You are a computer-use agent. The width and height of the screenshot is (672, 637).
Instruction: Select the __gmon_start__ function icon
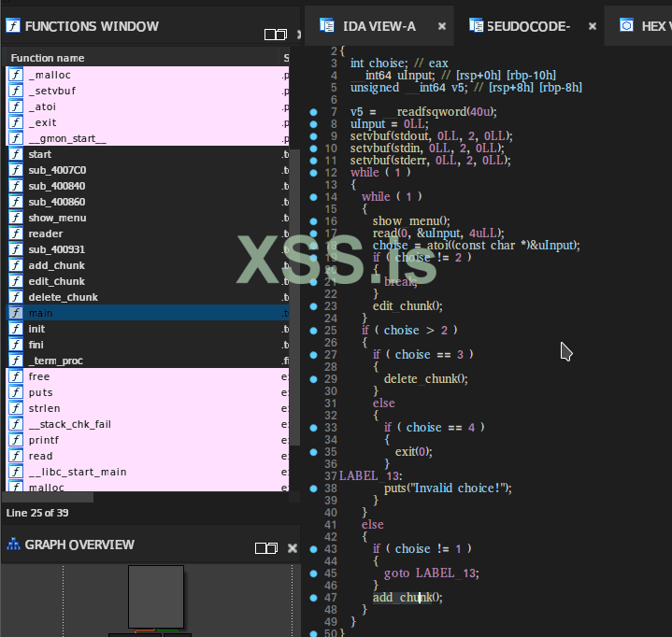(x=16, y=138)
